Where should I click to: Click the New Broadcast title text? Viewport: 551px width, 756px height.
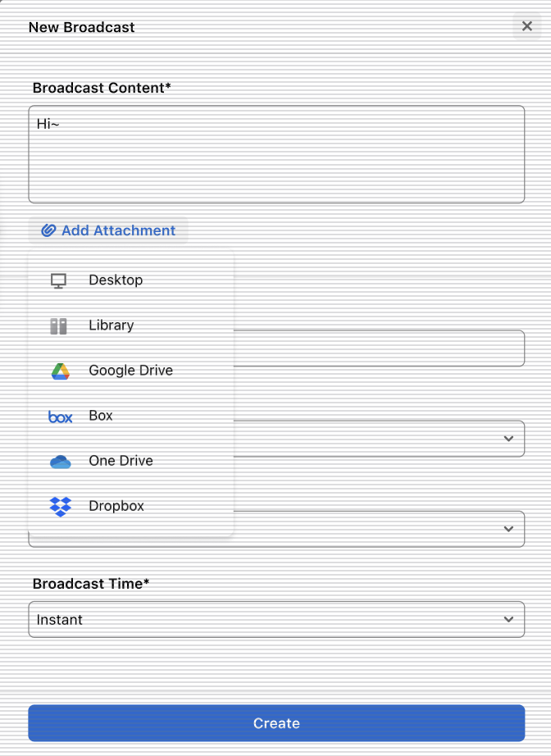81,28
